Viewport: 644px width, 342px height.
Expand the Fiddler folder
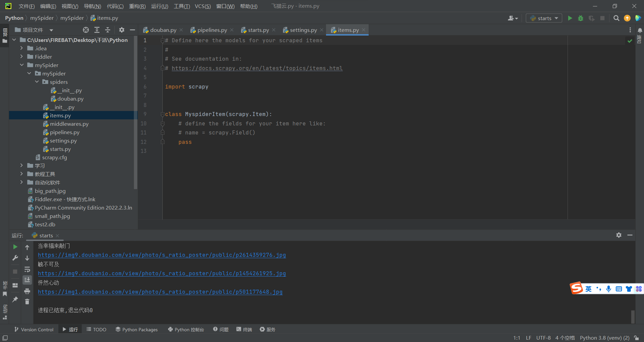(21, 57)
